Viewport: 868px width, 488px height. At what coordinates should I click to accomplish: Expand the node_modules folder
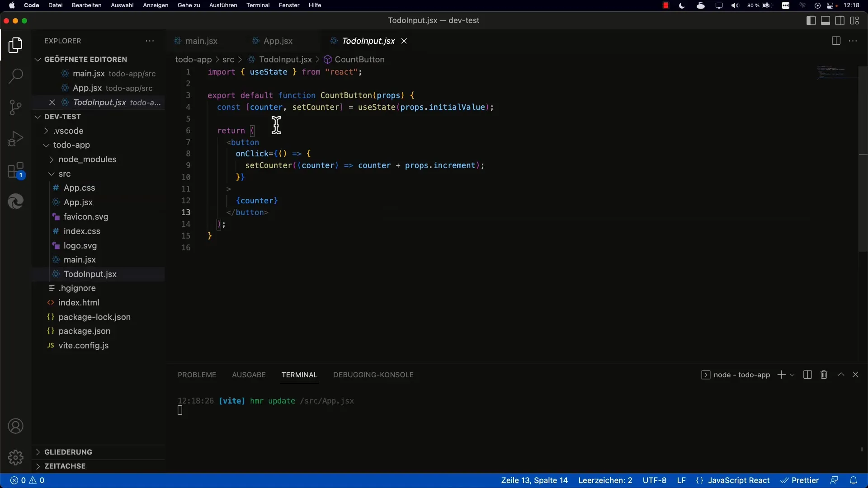click(x=87, y=160)
